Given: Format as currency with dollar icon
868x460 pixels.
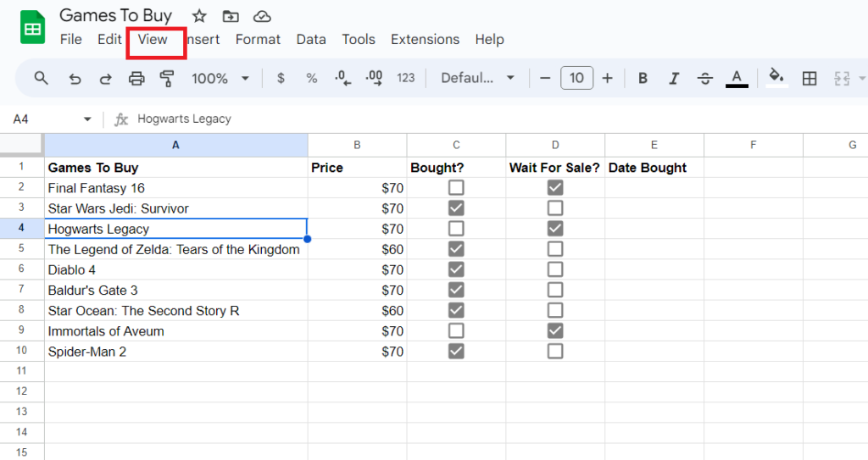Looking at the screenshot, I should click(281, 79).
